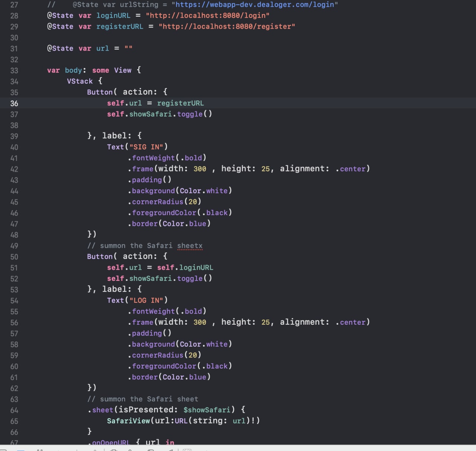
Task: Click .padding on line 43
Action: pyautogui.click(x=145, y=180)
